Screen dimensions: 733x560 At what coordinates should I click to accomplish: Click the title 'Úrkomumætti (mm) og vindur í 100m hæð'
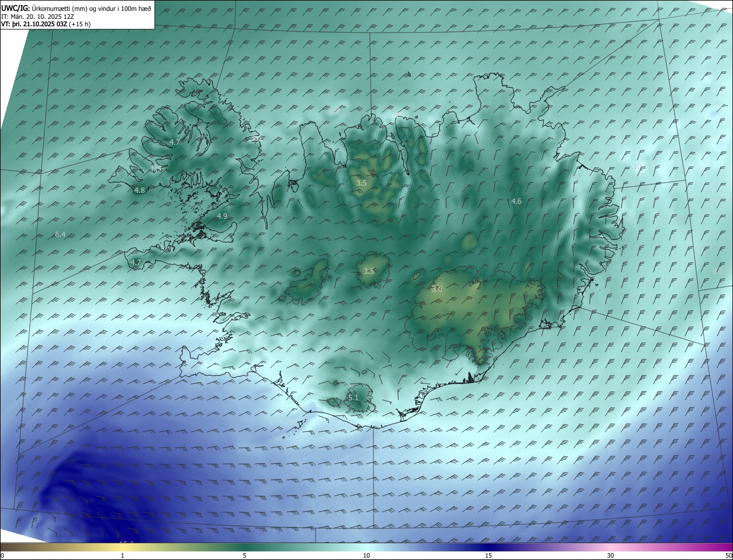pos(91,9)
